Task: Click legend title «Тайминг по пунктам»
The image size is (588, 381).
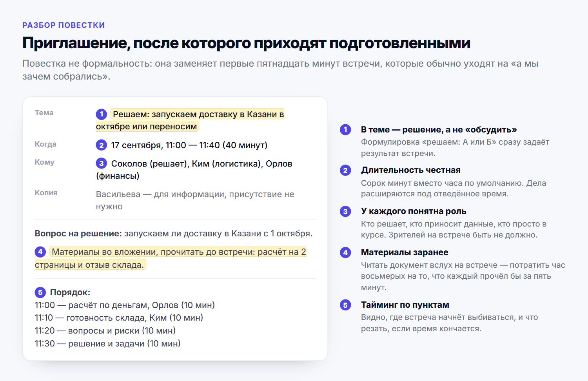Action: click(405, 305)
